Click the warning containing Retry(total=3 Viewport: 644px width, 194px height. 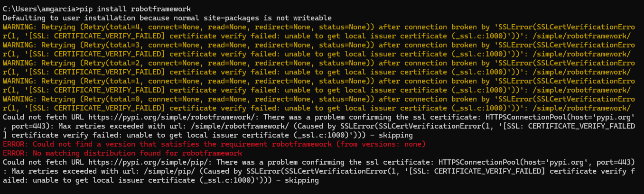coord(318,50)
